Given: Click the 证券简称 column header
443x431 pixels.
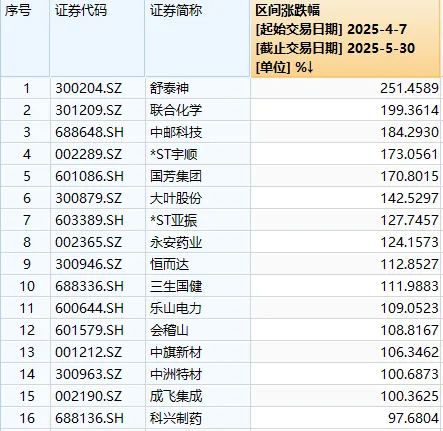Looking at the screenshot, I should (176, 10).
